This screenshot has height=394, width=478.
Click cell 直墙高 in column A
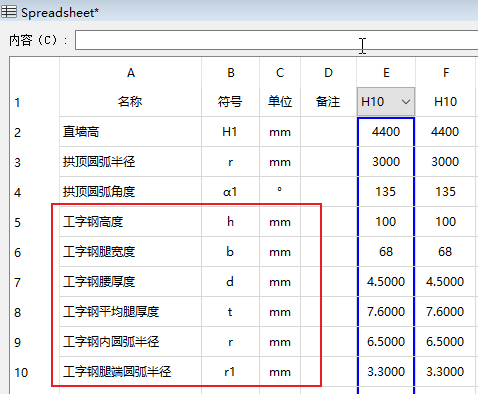pyautogui.click(x=131, y=132)
